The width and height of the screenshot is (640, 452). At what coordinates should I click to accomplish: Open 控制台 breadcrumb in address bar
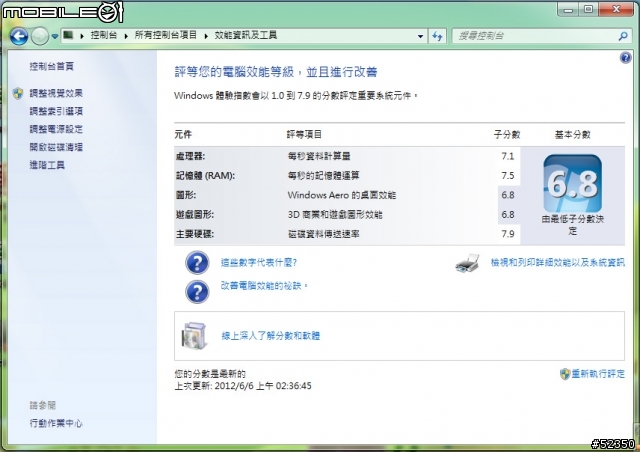[x=104, y=36]
